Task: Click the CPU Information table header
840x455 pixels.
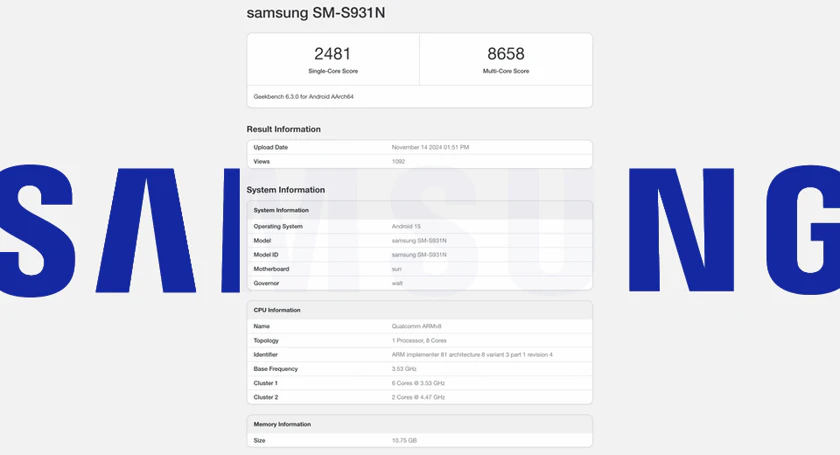Action: (x=277, y=310)
